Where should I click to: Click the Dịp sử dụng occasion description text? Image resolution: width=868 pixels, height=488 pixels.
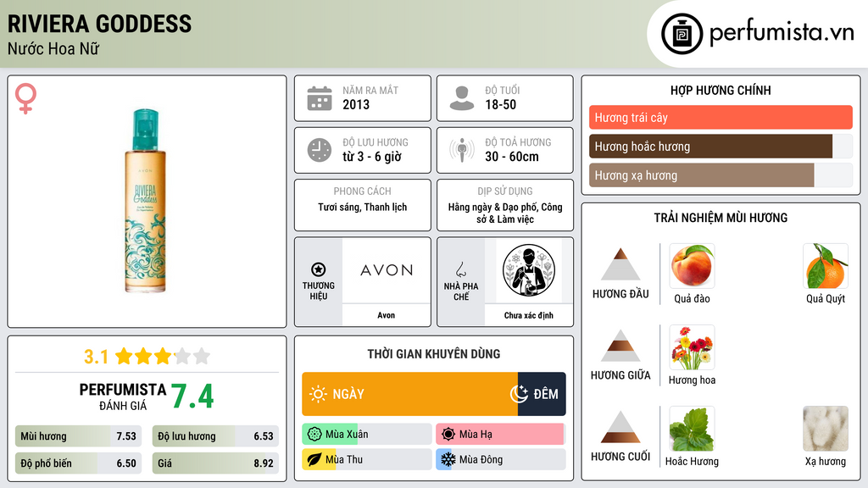pyautogui.click(x=505, y=213)
